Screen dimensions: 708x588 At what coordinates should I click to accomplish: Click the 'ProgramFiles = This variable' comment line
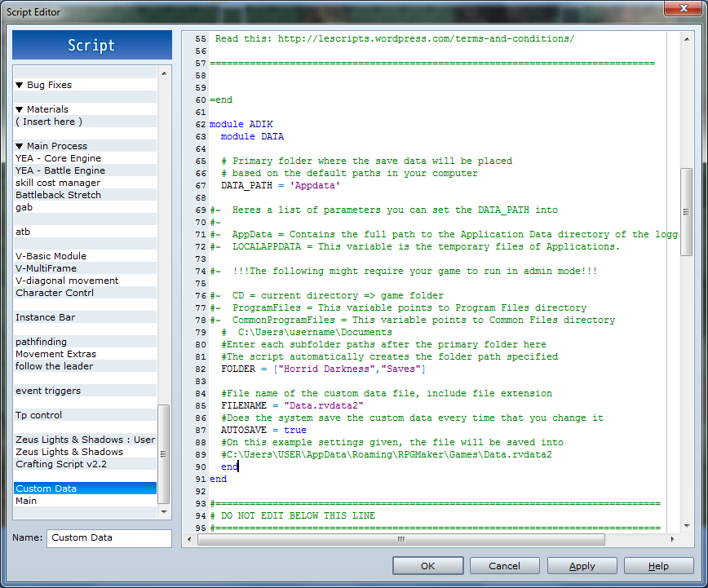pyautogui.click(x=398, y=308)
